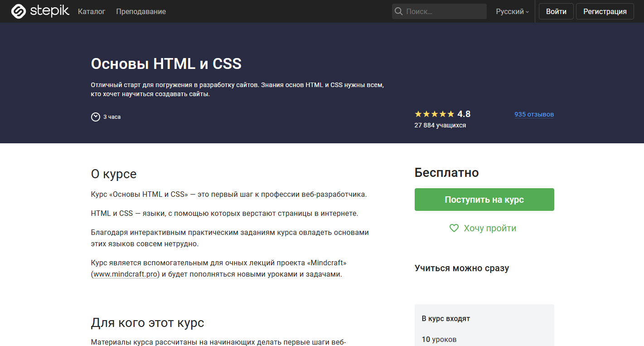Open the Преподавание menu
This screenshot has width=644, height=346.
[141, 11]
